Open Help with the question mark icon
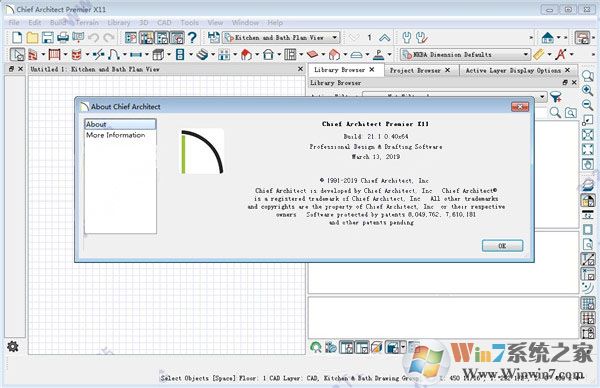The height and width of the screenshot is (388, 600). [x=192, y=37]
